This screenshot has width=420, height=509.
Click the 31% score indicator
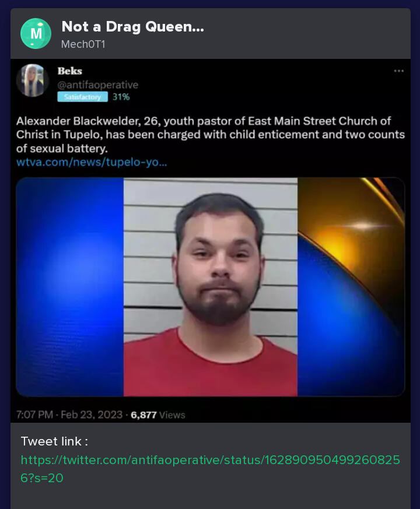click(x=121, y=97)
